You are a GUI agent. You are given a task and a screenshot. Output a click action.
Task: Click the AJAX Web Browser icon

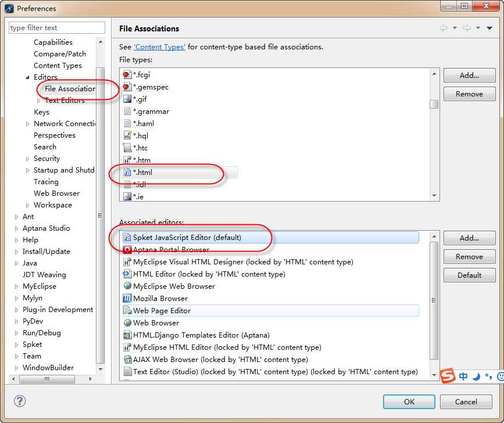(127, 360)
